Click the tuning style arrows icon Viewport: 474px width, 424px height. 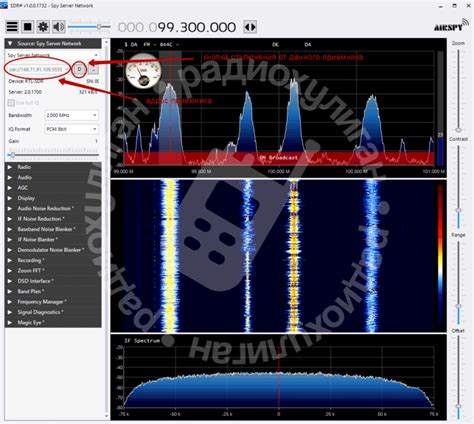point(250,27)
